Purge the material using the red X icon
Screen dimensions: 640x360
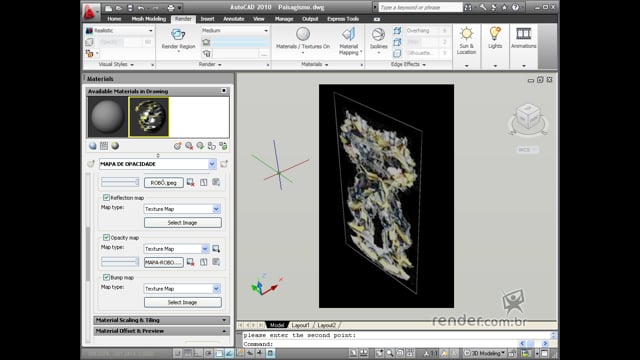189,146
